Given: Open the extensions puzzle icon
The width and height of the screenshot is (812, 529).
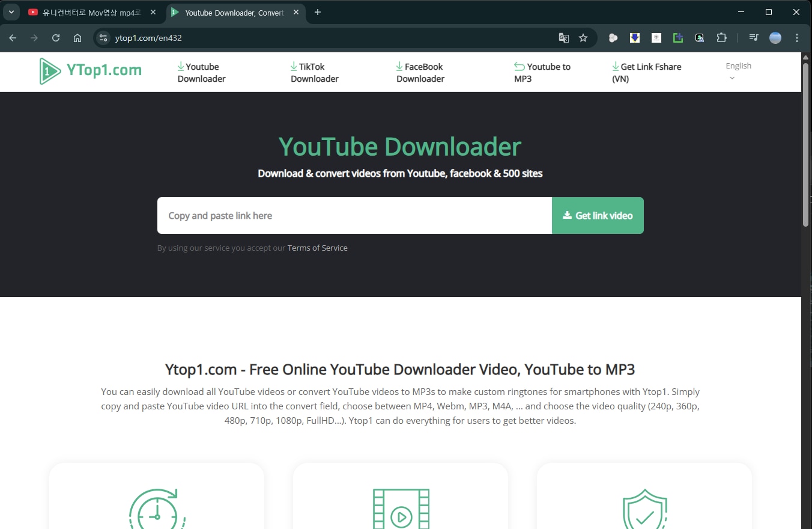Looking at the screenshot, I should (x=721, y=38).
